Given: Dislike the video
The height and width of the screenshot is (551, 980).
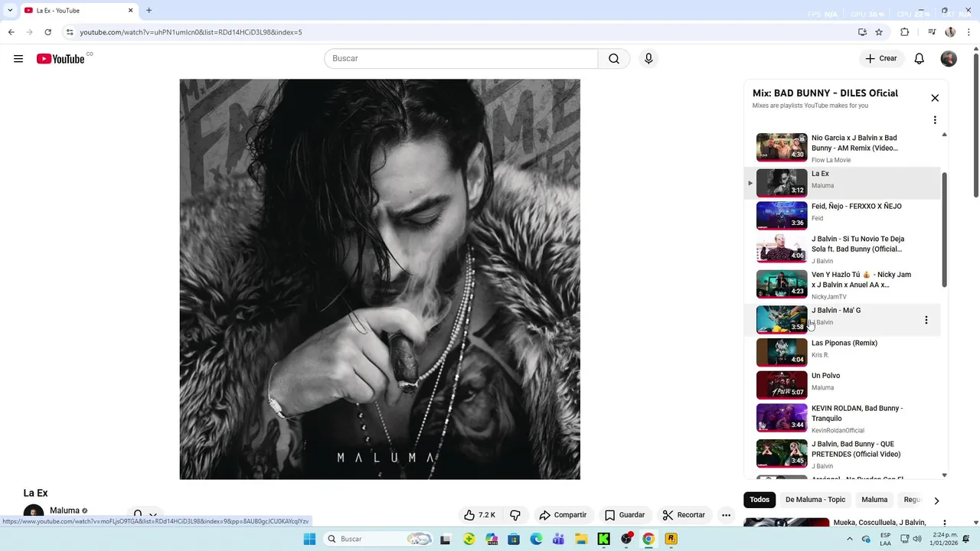Looking at the screenshot, I should pyautogui.click(x=515, y=515).
